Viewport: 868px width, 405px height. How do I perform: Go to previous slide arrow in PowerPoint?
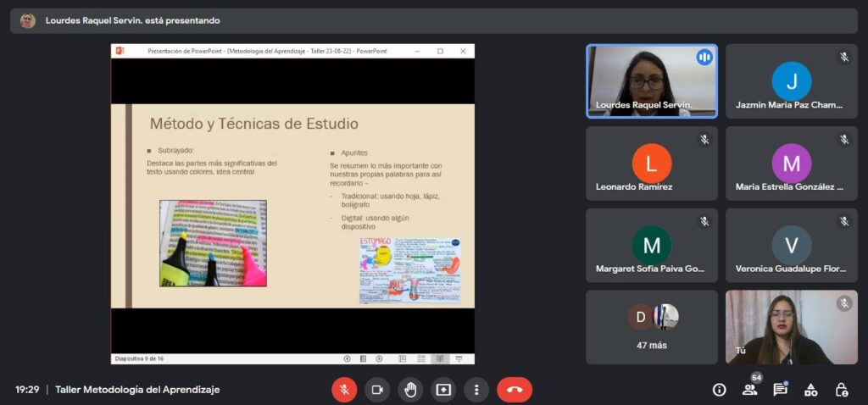click(x=348, y=358)
